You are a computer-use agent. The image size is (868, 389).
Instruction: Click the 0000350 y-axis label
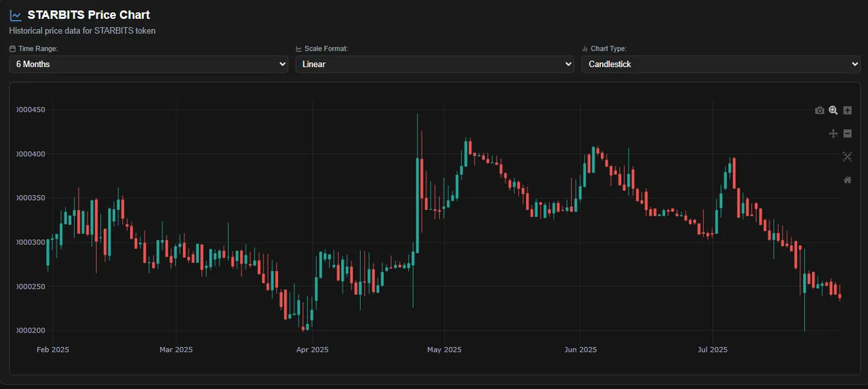tap(31, 198)
